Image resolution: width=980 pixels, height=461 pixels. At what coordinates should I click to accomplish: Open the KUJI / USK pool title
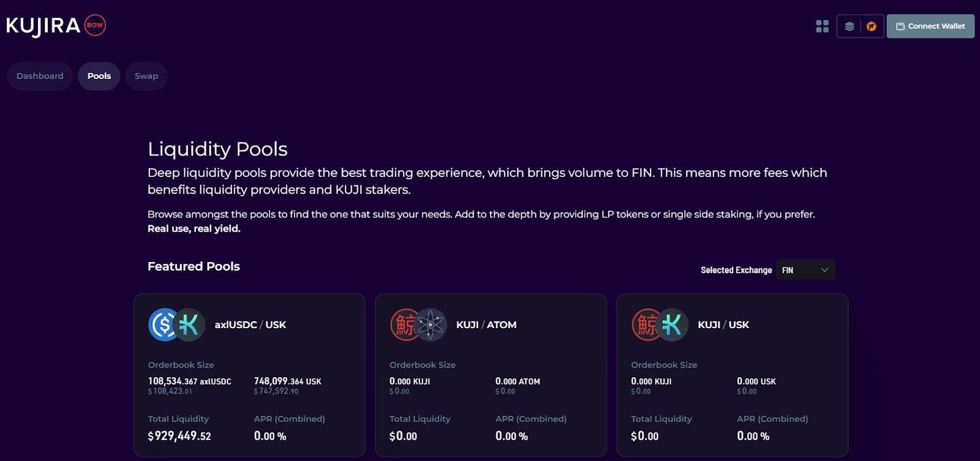tap(723, 324)
